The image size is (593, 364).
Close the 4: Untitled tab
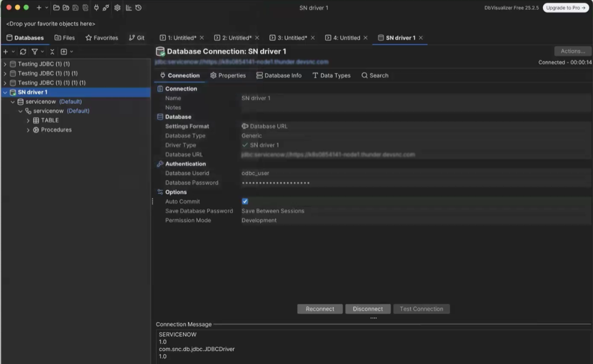point(366,38)
